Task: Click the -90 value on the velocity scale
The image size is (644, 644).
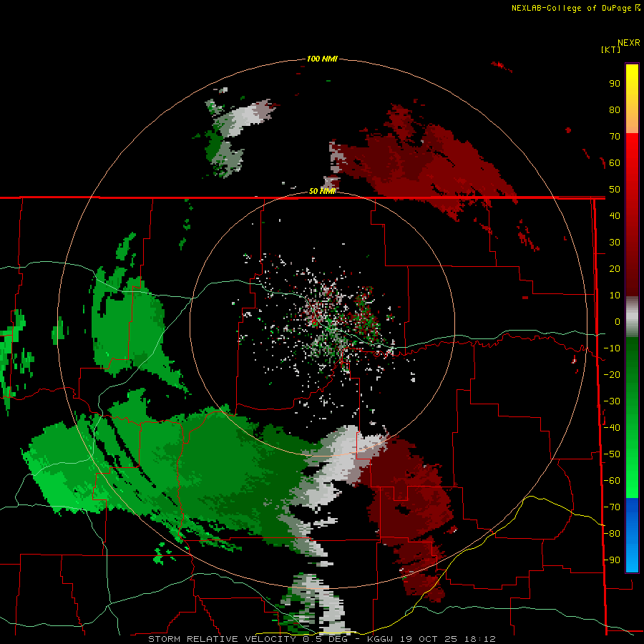Action: (612, 560)
